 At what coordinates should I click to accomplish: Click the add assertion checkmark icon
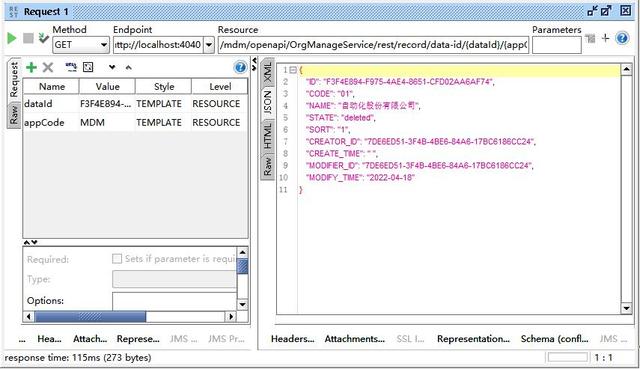pos(43,38)
